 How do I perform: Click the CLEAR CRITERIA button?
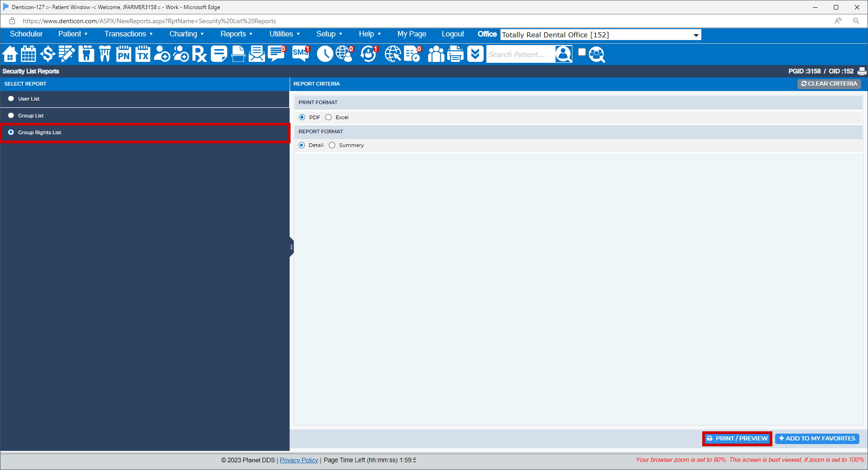[829, 84]
